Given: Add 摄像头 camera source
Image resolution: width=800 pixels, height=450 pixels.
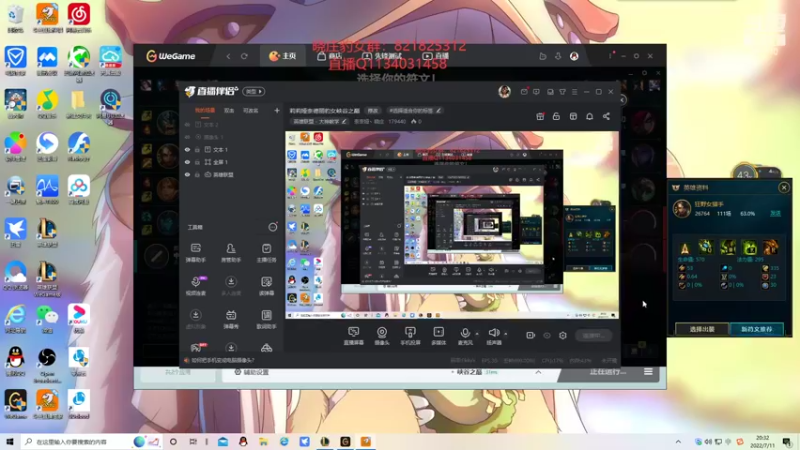Looking at the screenshot, I should click(382, 336).
